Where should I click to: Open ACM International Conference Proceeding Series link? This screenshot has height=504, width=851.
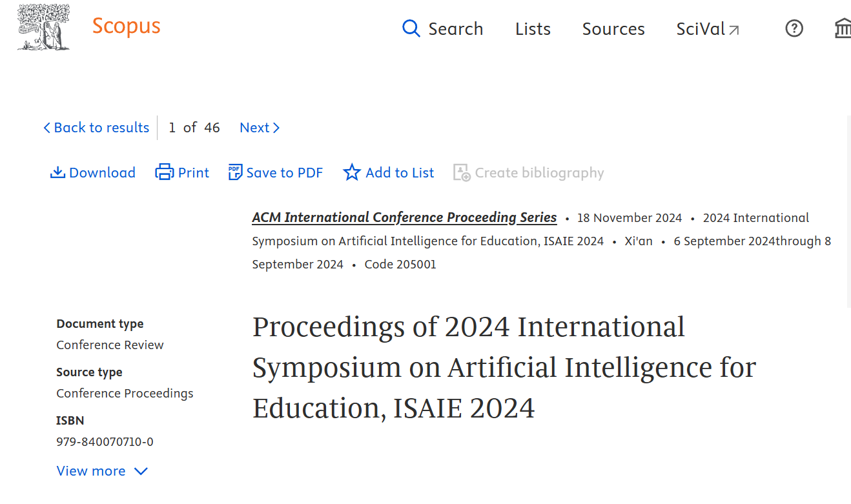point(404,217)
